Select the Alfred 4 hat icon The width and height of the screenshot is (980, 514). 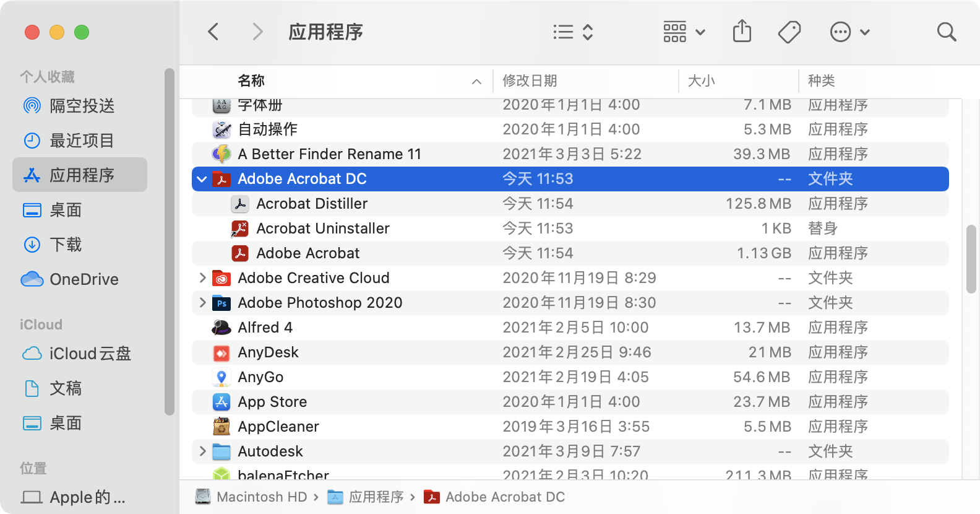click(221, 328)
